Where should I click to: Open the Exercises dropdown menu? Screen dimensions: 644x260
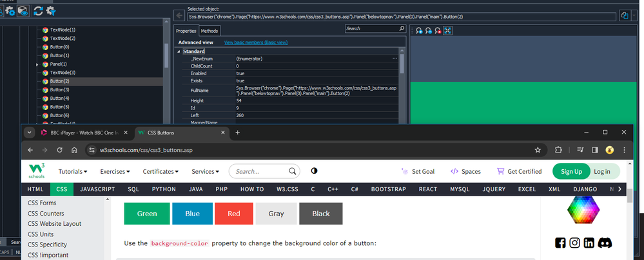pyautogui.click(x=115, y=172)
